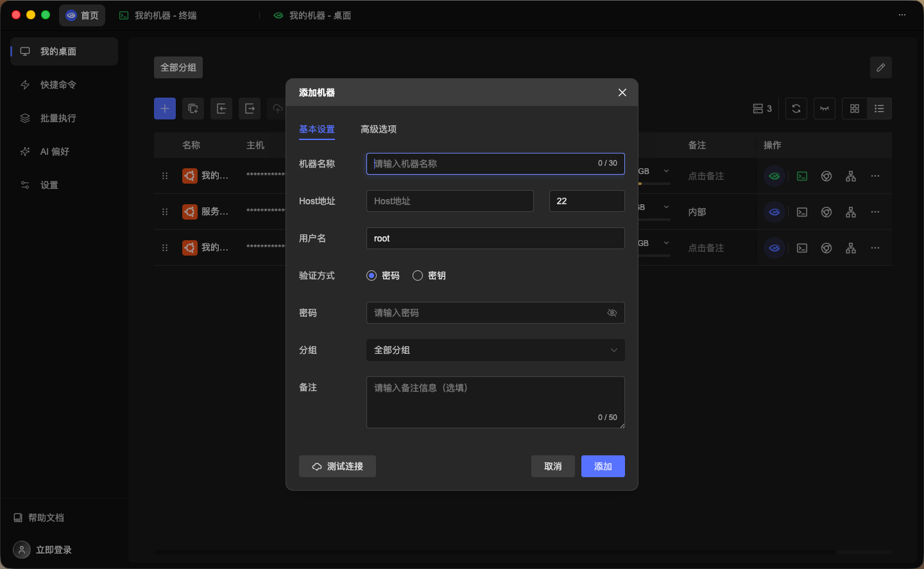Click the browser icon in the 服务… row
The image size is (924, 569).
tap(826, 212)
